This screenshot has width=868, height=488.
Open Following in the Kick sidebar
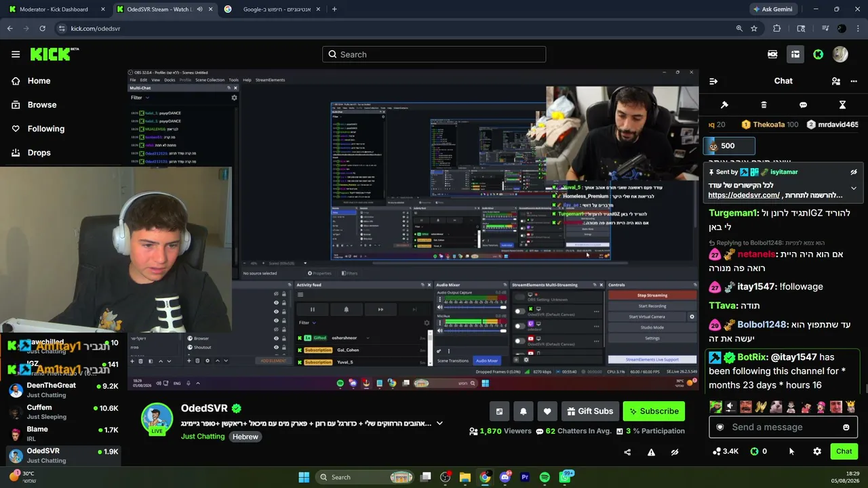(38, 129)
